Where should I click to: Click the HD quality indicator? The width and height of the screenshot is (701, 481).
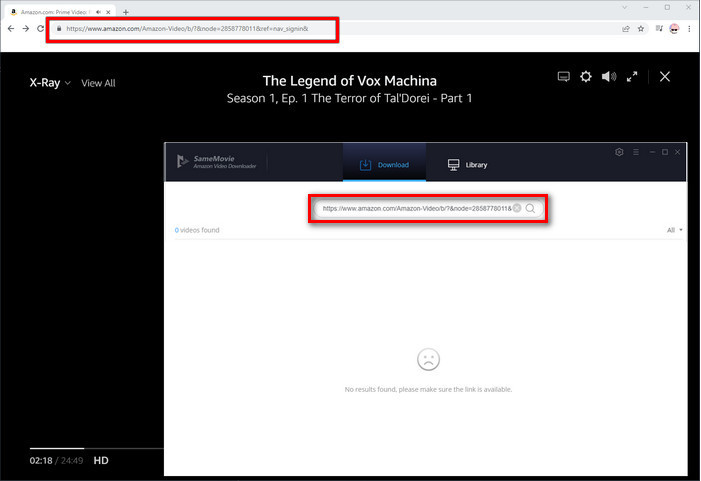(101, 460)
